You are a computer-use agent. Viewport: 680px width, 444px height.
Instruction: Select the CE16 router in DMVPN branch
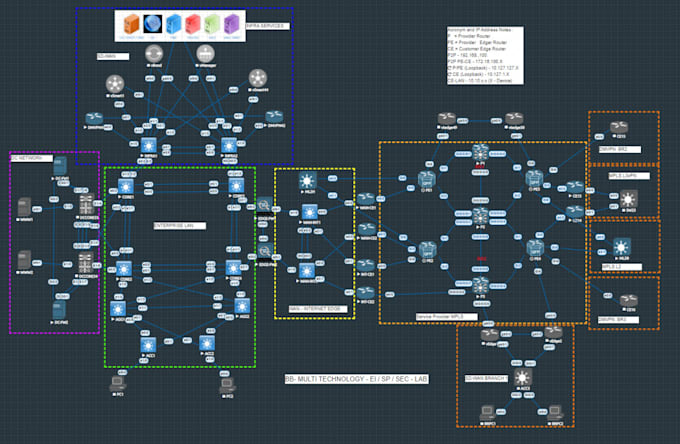point(629,300)
